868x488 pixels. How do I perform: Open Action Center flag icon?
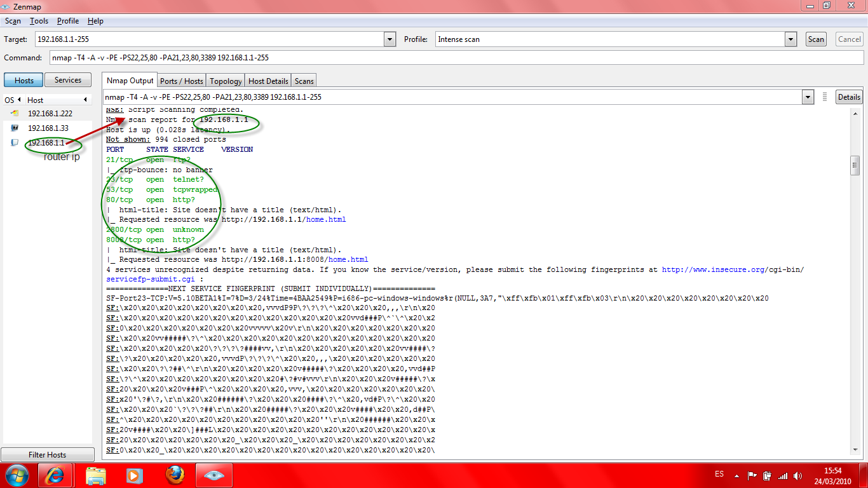(x=752, y=475)
